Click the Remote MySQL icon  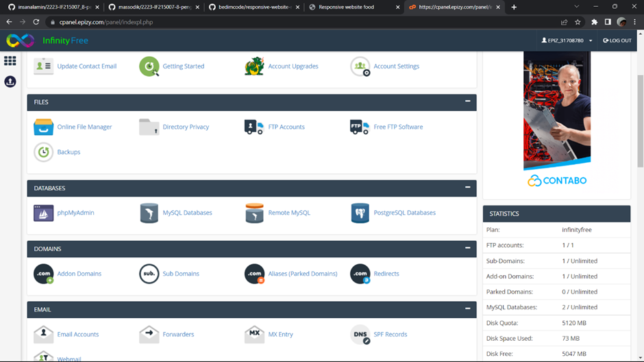point(254,213)
